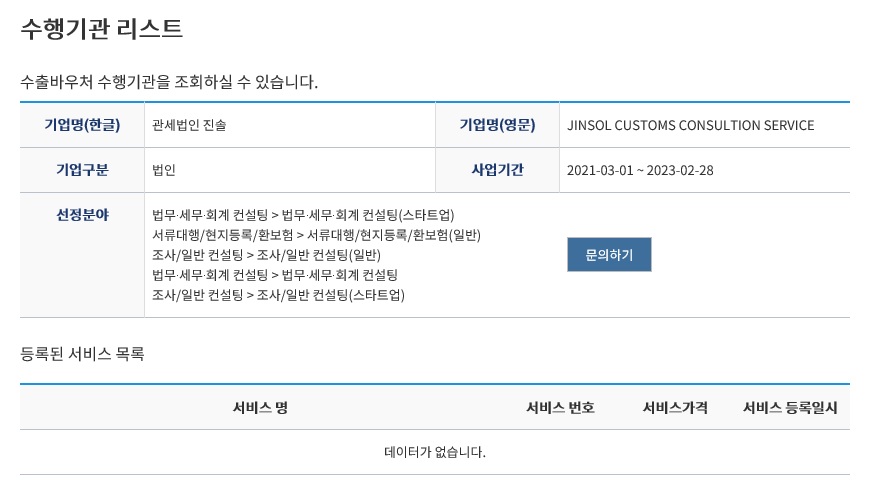
Task: Select the 기업구분 label cell
Action: coord(82,170)
